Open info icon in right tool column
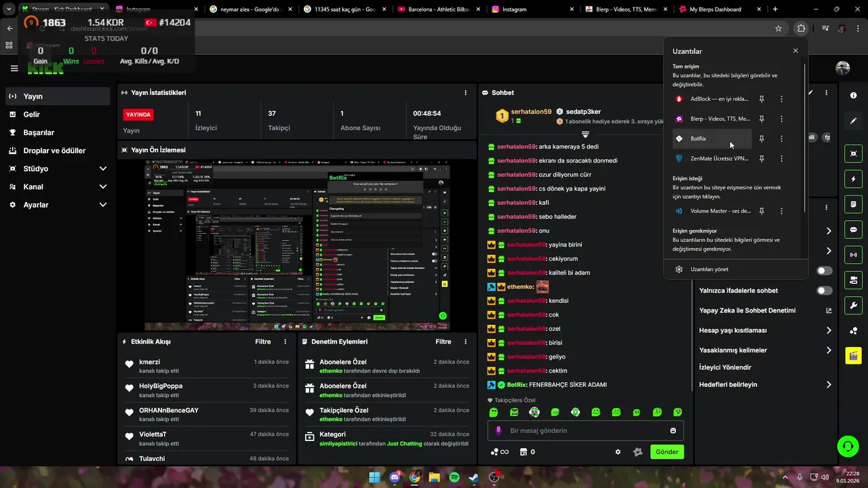Screen dimensions: 868x488 coord(854,96)
